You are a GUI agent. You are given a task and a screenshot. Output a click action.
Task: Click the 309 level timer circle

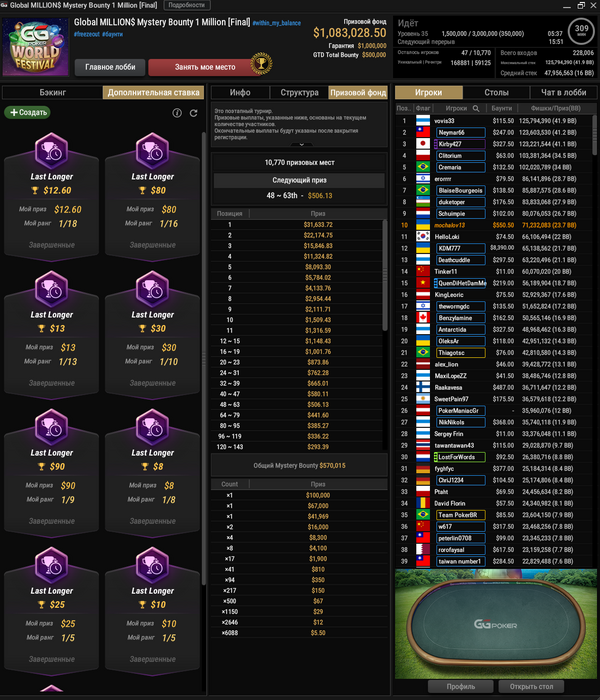[x=581, y=31]
